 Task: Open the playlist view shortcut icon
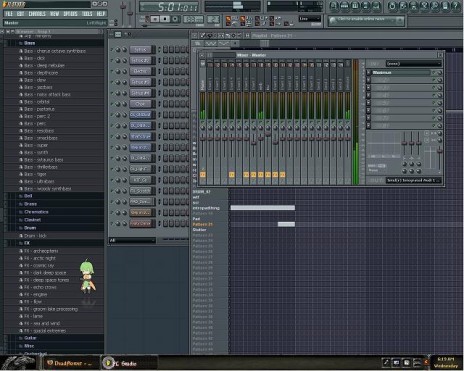334,6
